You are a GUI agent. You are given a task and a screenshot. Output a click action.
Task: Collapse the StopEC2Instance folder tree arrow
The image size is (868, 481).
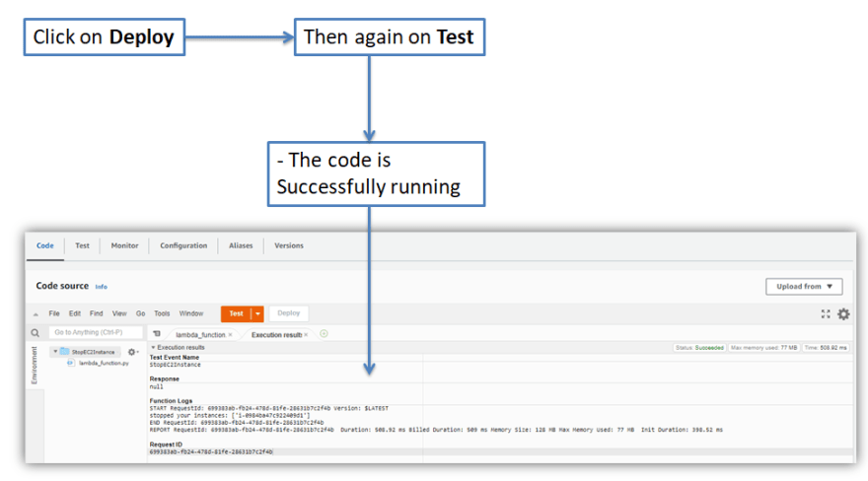click(x=55, y=352)
